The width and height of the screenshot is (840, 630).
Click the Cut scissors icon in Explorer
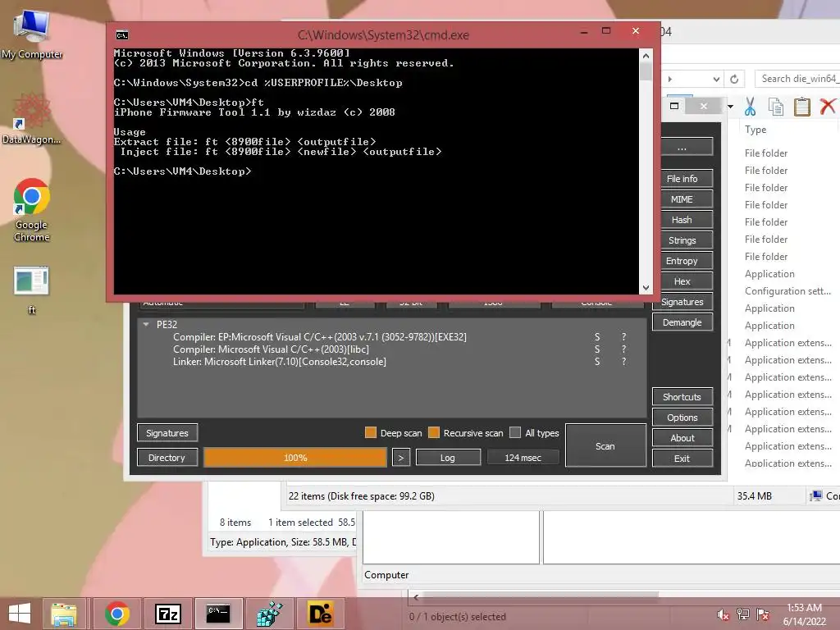click(x=750, y=107)
